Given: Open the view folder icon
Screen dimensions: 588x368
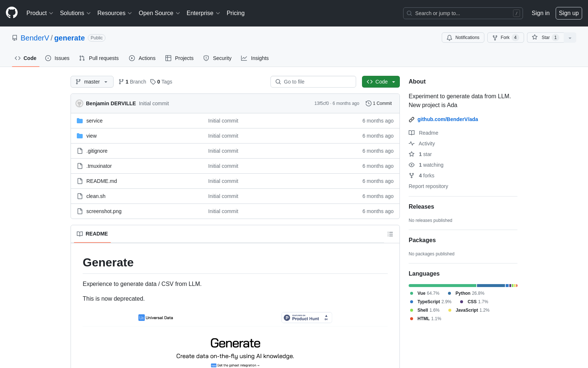Looking at the screenshot, I should point(80,136).
